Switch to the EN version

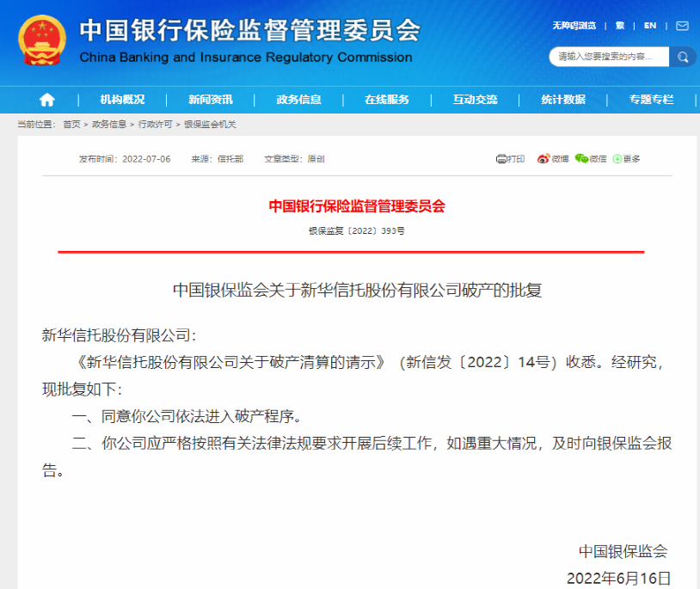[650, 26]
